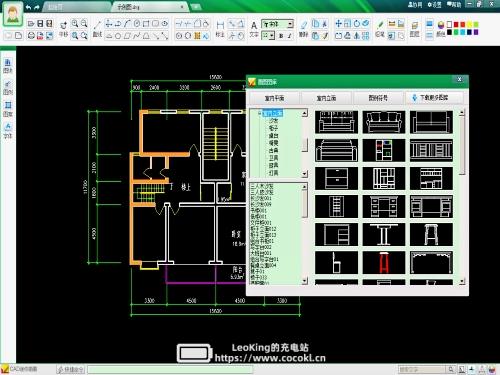Select the 室内平面 tab in library dialog
This screenshot has height=375, width=500.
coord(274,98)
